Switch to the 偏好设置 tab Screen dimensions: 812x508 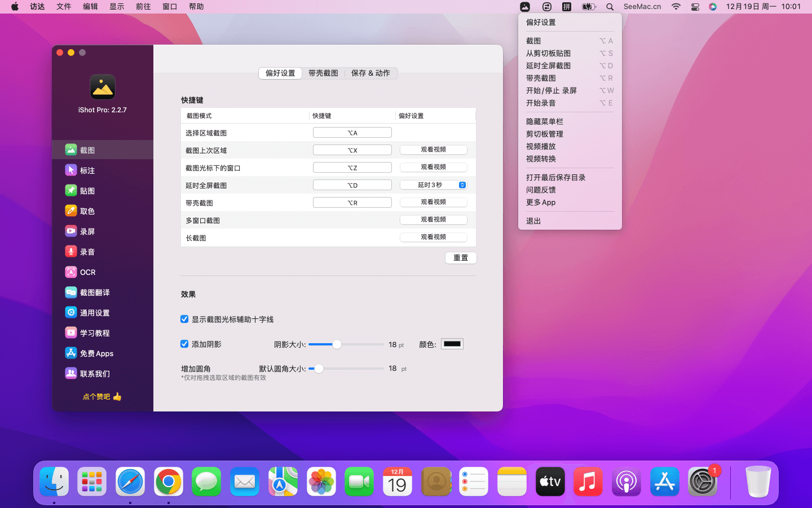click(x=280, y=73)
